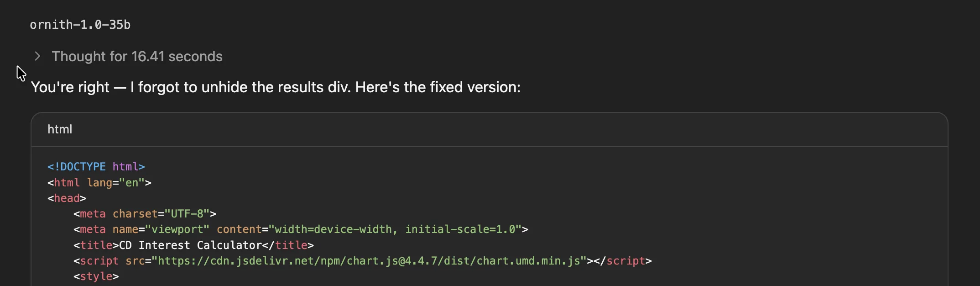Select the model name ornith-1.0-35b
This screenshot has height=286, width=980.
(80, 25)
